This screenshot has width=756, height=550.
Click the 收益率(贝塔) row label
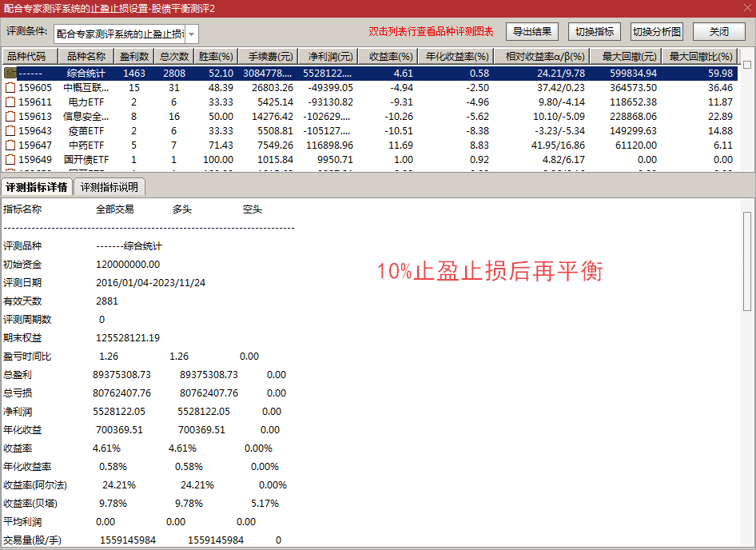tap(30, 504)
